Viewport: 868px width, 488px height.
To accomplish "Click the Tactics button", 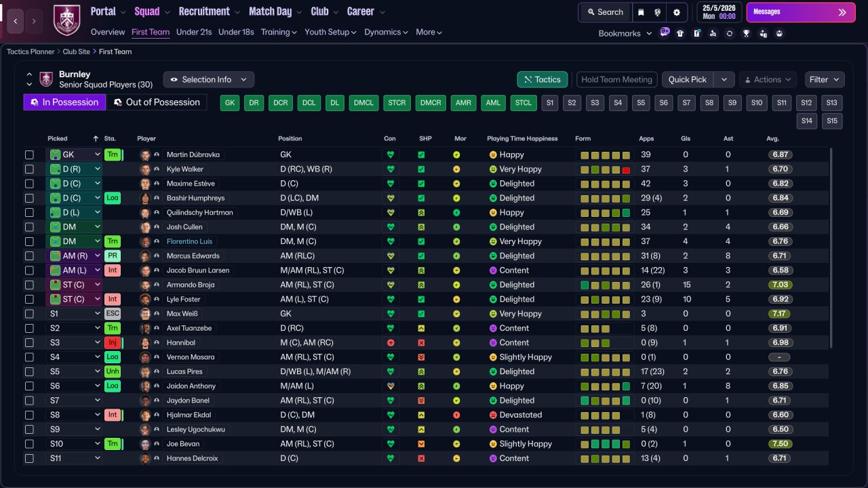I will (542, 79).
